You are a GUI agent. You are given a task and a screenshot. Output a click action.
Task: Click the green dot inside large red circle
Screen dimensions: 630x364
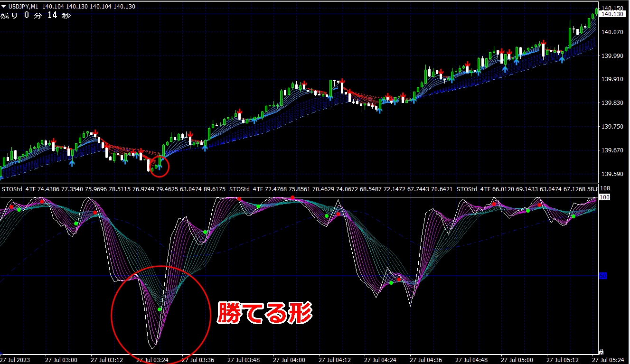tap(160, 309)
